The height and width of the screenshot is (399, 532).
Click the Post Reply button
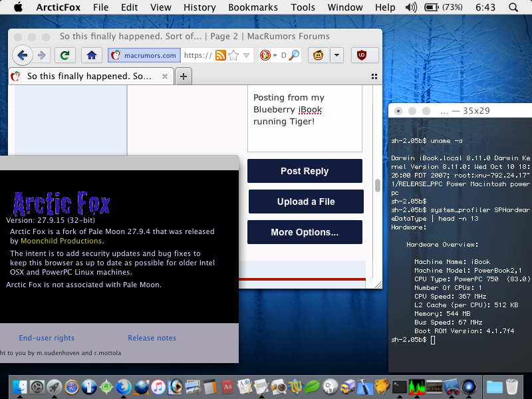pyautogui.click(x=305, y=171)
